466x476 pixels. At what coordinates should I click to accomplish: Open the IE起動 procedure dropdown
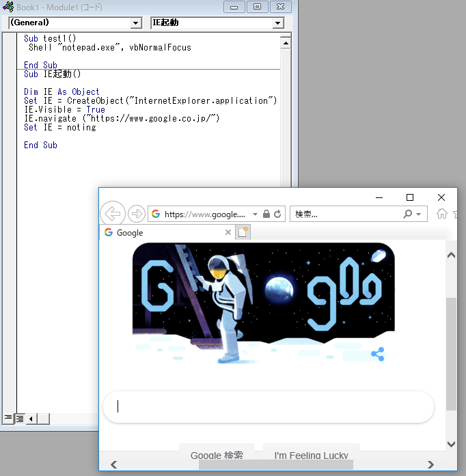pos(277,23)
